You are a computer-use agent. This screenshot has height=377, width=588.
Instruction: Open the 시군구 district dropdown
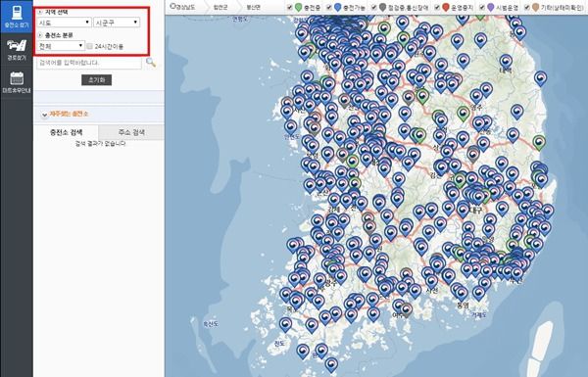click(117, 23)
